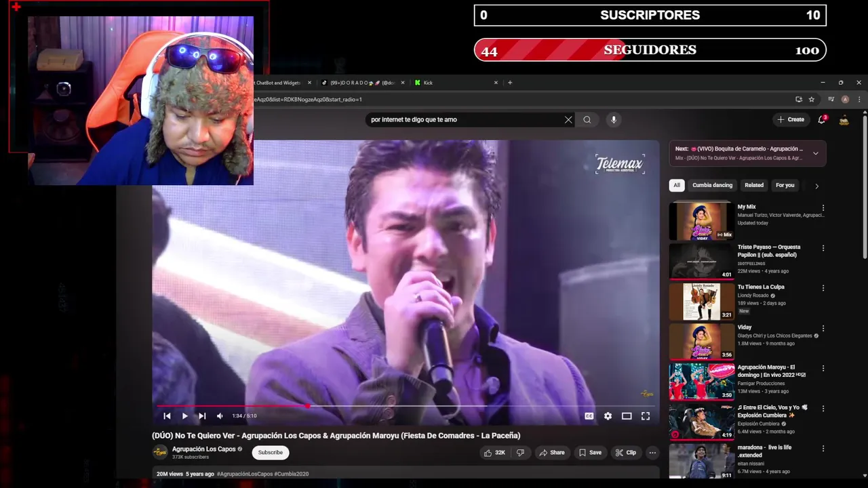Viewport: 868px width, 488px height.
Task: Open the My Mix thumbnail
Action: click(x=702, y=221)
